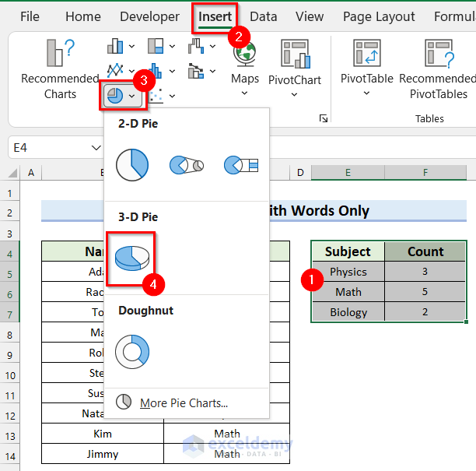This screenshot has height=471, width=476.
Task: Open the Name Box dropdown arrow
Action: pyautogui.click(x=96, y=147)
